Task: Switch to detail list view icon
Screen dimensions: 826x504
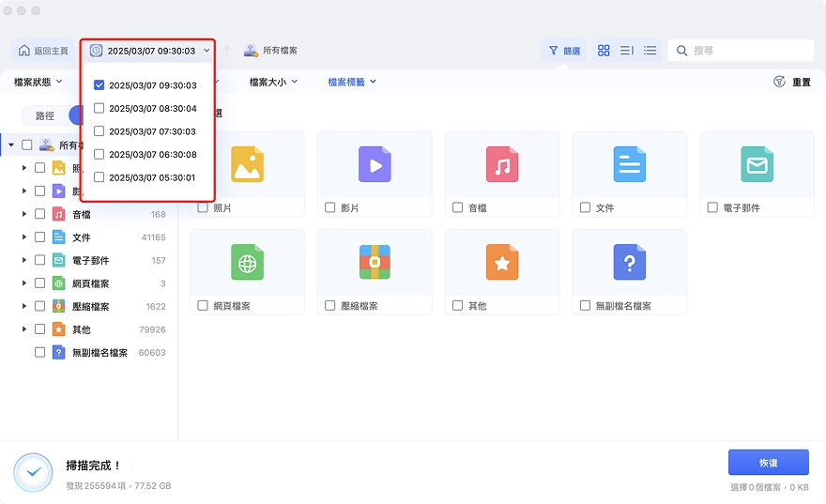Action: pos(627,51)
